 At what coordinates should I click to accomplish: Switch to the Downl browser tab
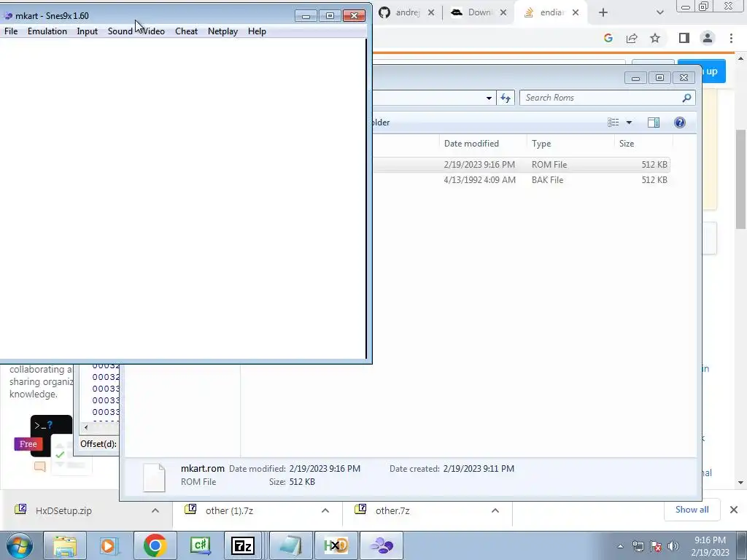tap(478, 13)
